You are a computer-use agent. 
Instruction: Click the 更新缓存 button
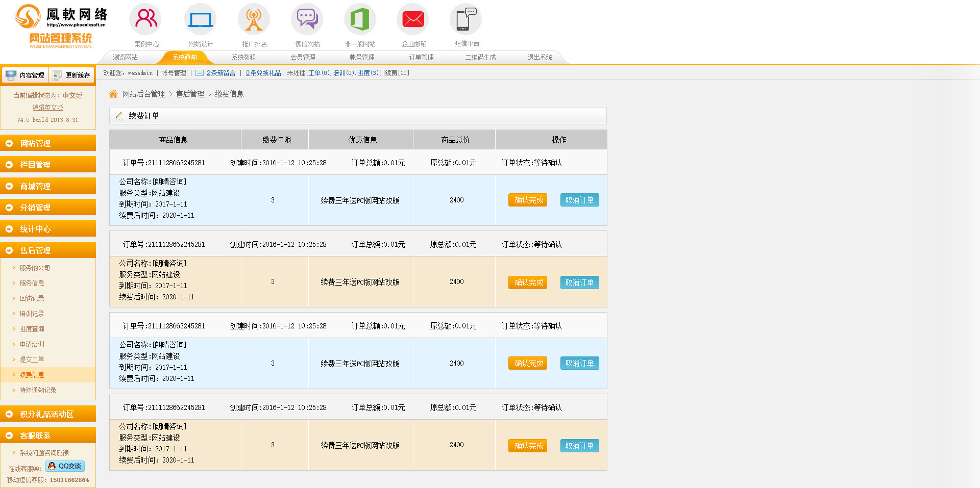[x=72, y=75]
